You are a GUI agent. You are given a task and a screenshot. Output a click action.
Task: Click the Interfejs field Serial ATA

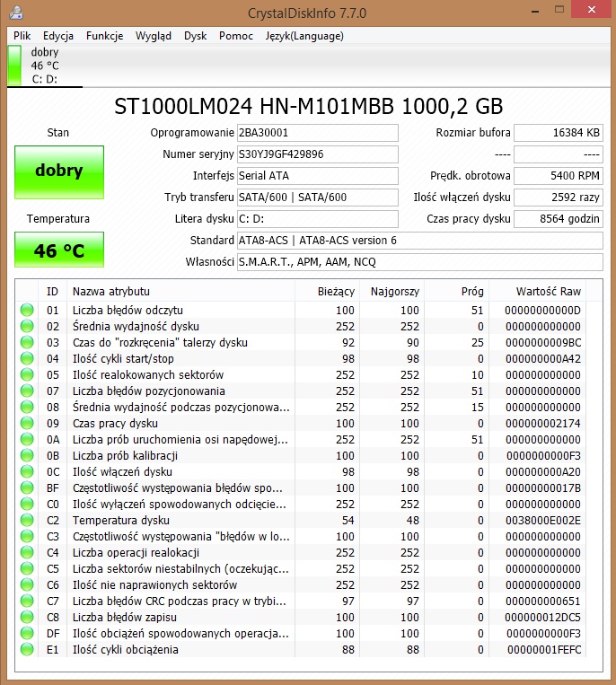coord(318,176)
